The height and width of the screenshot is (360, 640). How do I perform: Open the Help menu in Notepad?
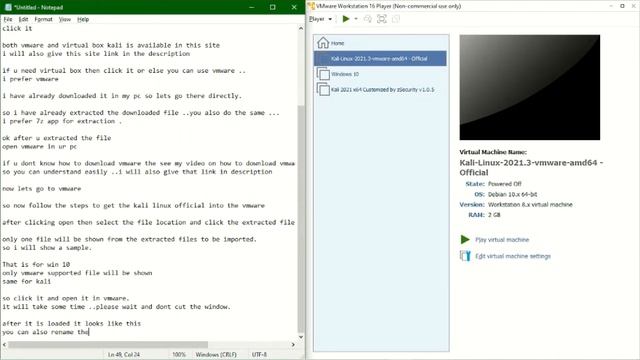click(x=83, y=19)
